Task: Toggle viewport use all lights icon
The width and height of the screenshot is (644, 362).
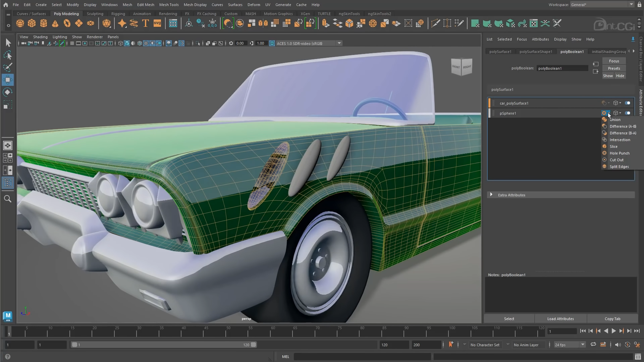Action: [152, 43]
